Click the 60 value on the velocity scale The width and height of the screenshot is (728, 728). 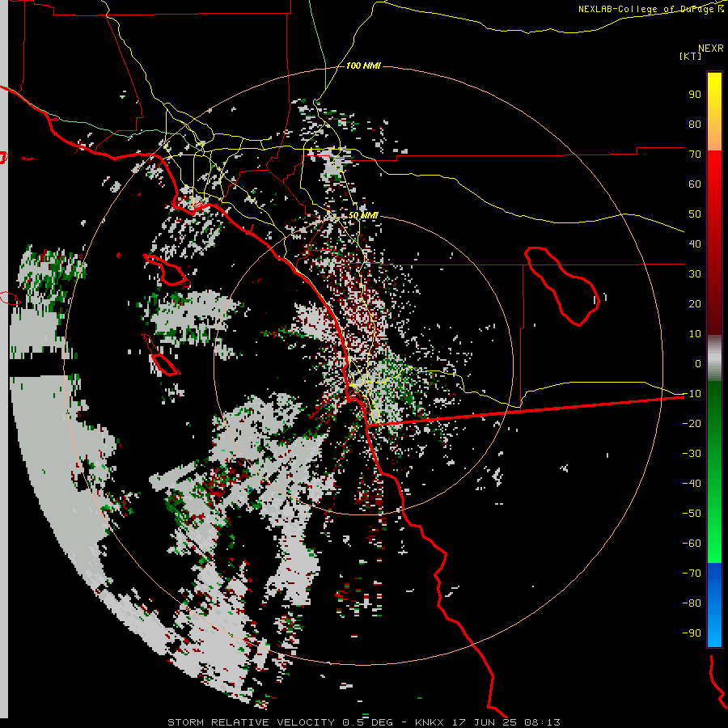pyautogui.click(x=695, y=184)
